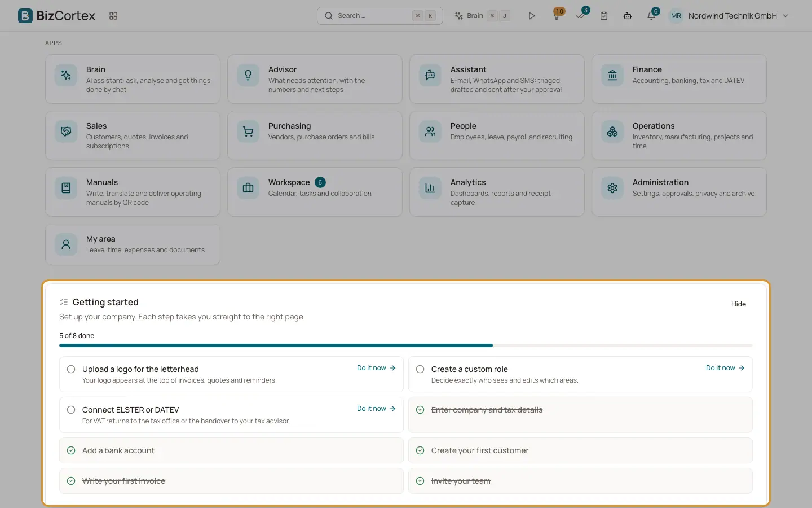Click the Brain shortcut button in the top bar
This screenshot has height=508, width=812.
483,16
